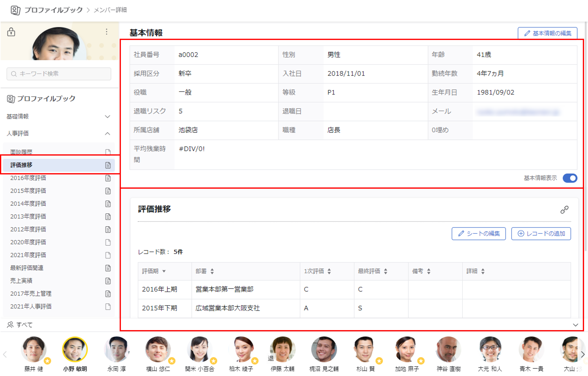Collapse the すべて member bar chevron
Image resolution: width=588 pixels, height=376 pixels.
click(x=576, y=325)
